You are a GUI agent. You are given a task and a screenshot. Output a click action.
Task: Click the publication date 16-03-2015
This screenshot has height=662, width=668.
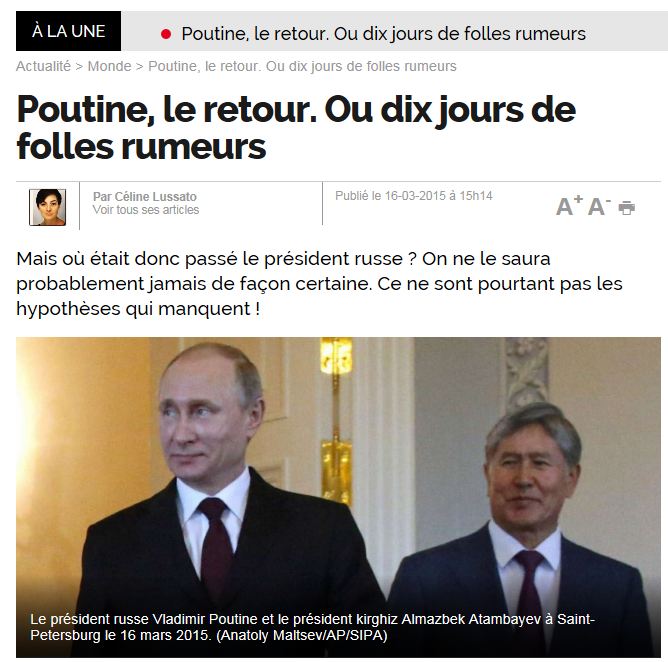tap(414, 196)
